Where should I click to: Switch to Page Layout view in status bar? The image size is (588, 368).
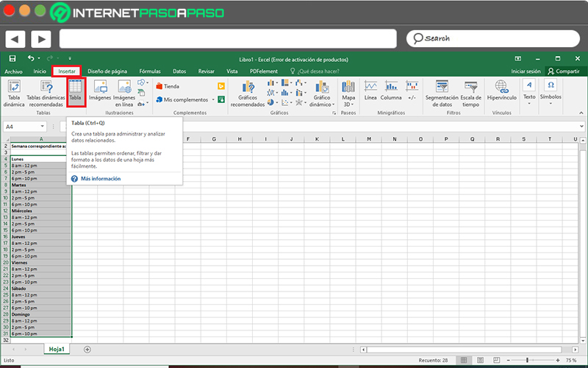click(480, 360)
